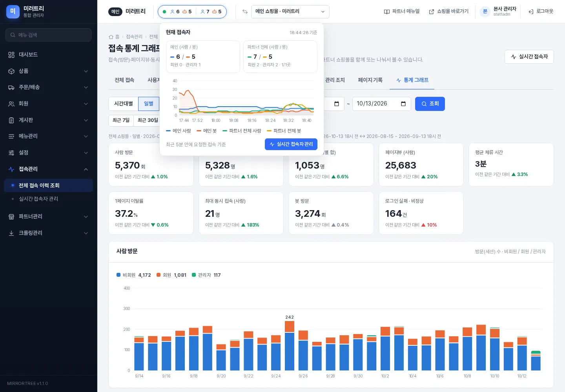Click the 설정 sliders icon
565x392 pixels.
[x=11, y=153]
